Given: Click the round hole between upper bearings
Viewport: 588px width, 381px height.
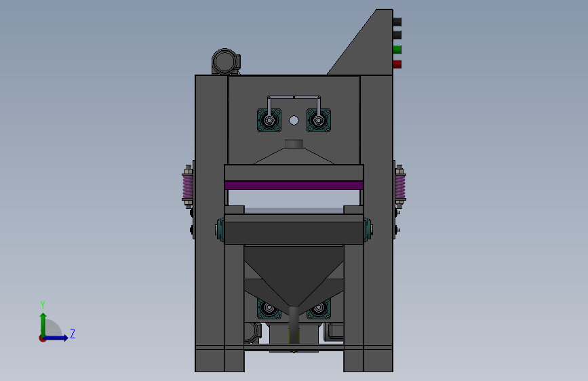Looking at the screenshot, I should (294, 121).
